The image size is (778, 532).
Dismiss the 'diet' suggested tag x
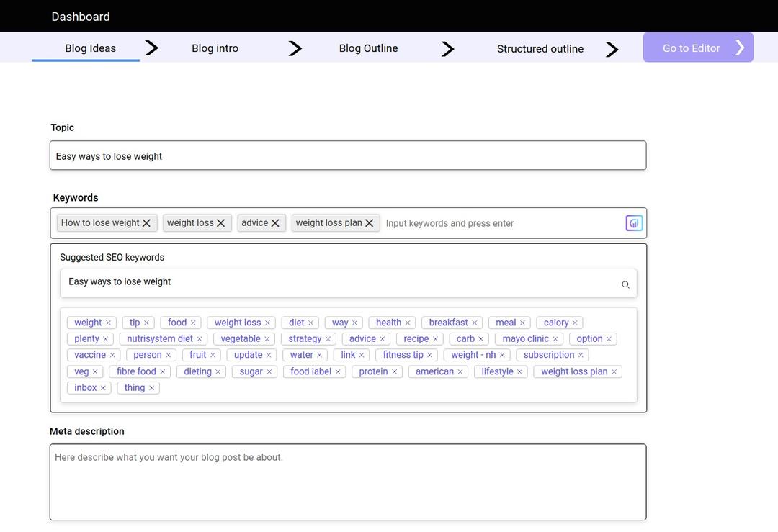(x=310, y=323)
